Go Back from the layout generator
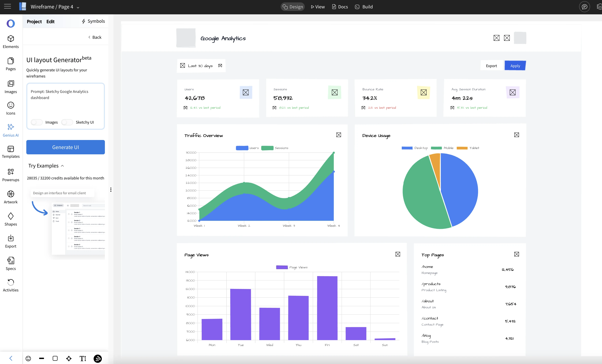Viewport: 602px width, 364px height. click(95, 37)
